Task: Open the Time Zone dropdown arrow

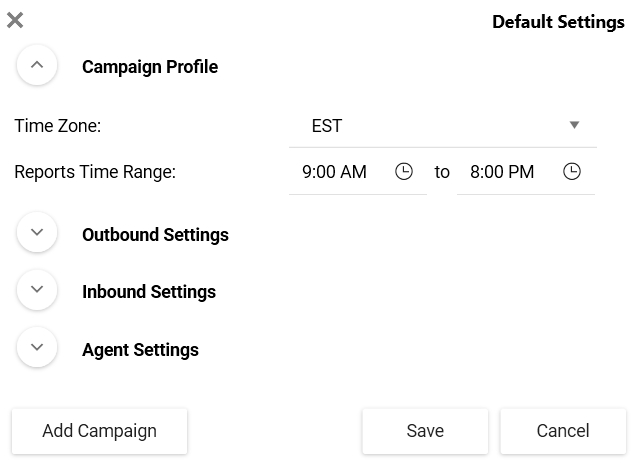Action: tap(574, 125)
